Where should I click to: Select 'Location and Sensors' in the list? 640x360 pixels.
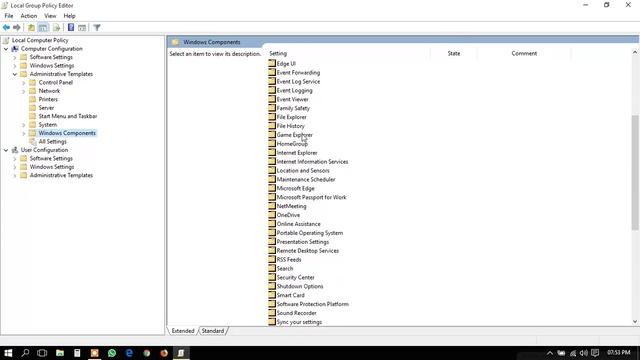[x=303, y=171]
